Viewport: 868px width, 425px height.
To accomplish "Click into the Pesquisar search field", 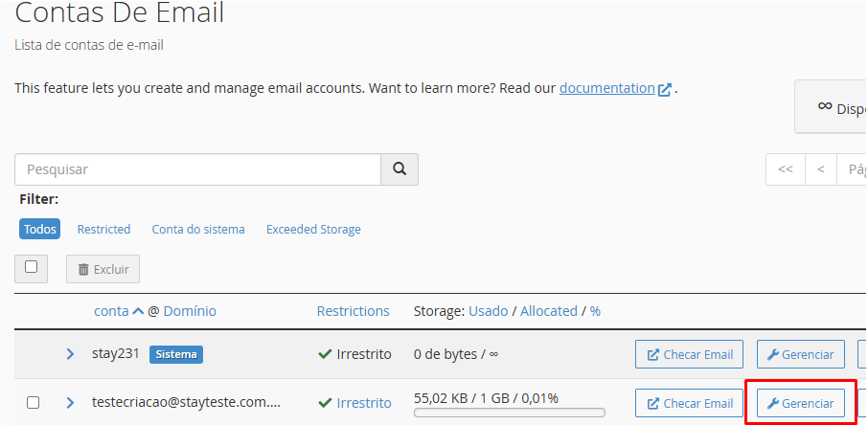I will coord(197,169).
